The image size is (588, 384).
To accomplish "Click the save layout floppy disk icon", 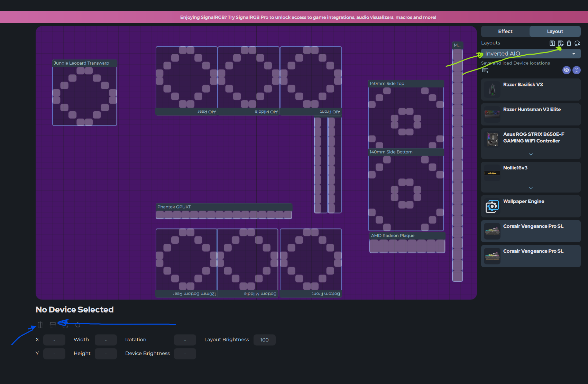I will (552, 43).
